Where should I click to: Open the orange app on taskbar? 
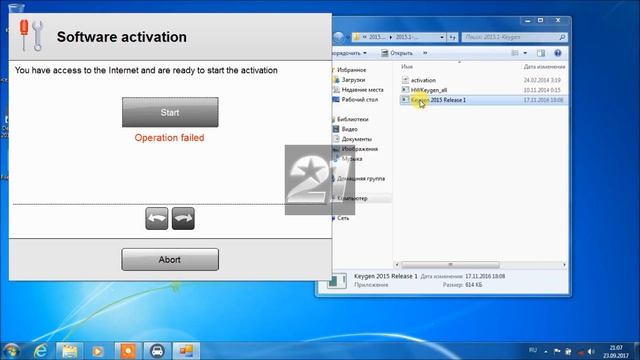pyautogui.click(x=128, y=351)
